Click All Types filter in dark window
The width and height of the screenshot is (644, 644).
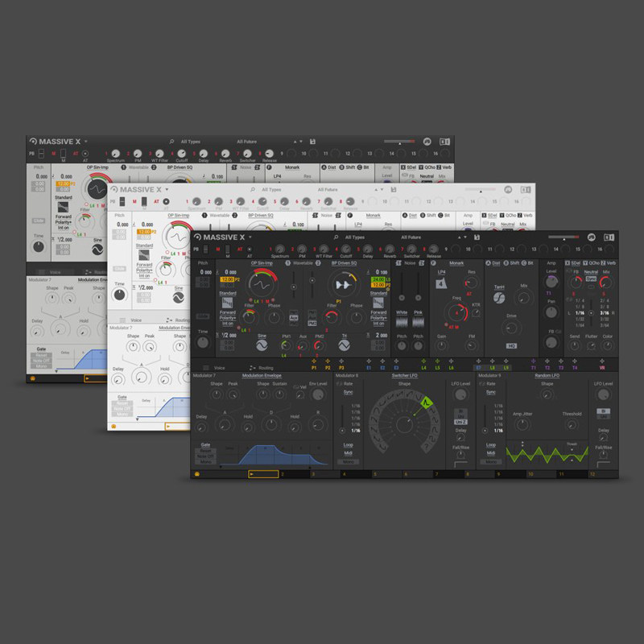[355, 237]
